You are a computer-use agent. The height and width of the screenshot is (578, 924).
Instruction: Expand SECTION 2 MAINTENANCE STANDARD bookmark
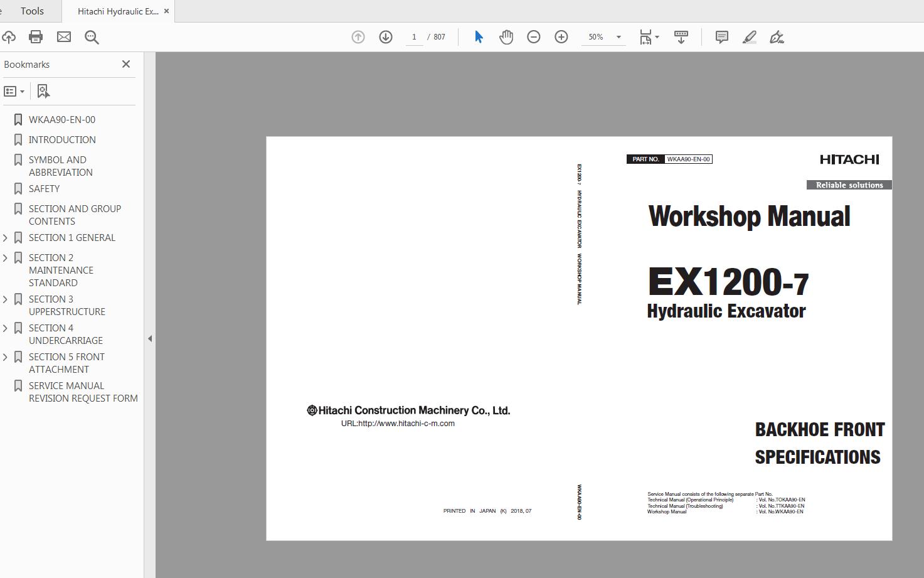[5, 258]
